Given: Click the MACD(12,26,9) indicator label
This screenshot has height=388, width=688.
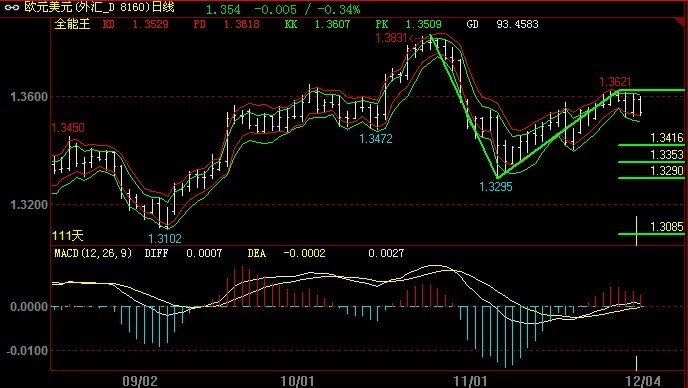Looking at the screenshot, I should click(93, 253).
